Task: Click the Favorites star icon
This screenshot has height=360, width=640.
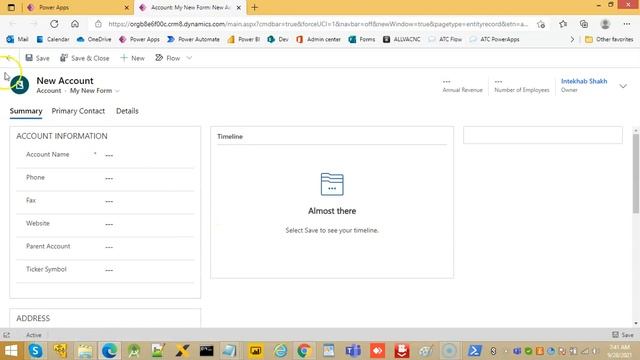Action: (563, 24)
